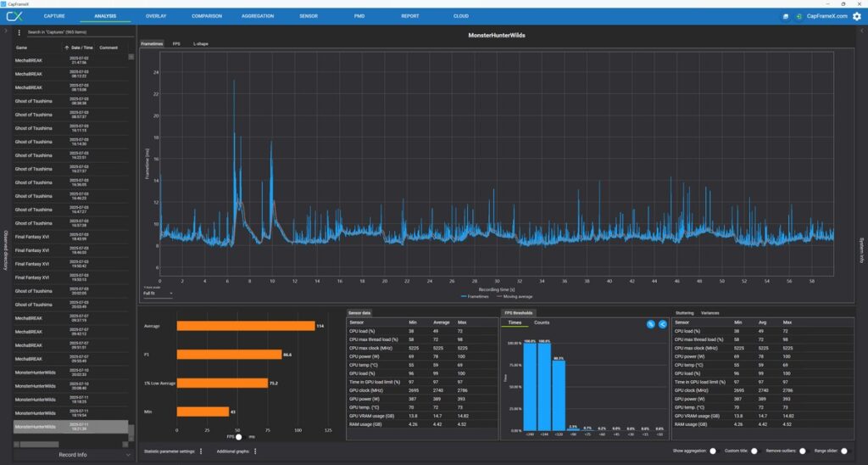Click the screenshot icon in the header

(785, 17)
